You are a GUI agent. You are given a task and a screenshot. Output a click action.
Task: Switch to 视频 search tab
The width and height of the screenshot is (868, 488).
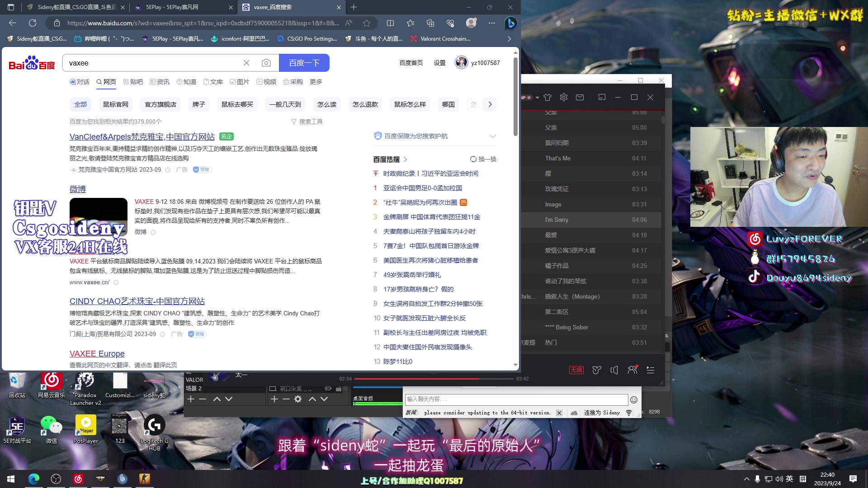[266, 82]
